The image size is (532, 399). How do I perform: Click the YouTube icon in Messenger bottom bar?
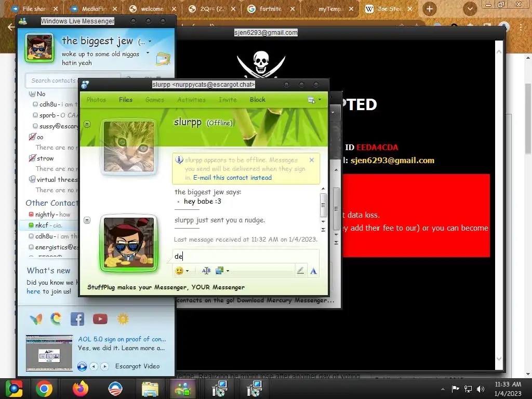tap(100, 319)
